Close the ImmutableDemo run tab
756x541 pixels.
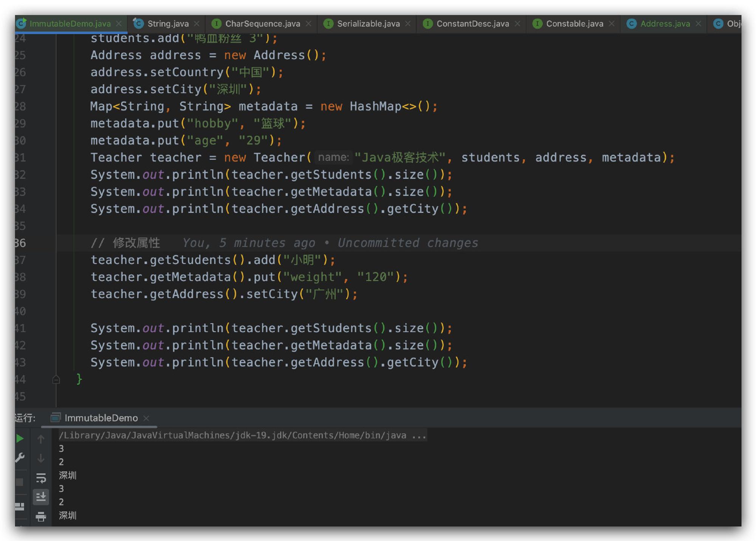tap(146, 418)
